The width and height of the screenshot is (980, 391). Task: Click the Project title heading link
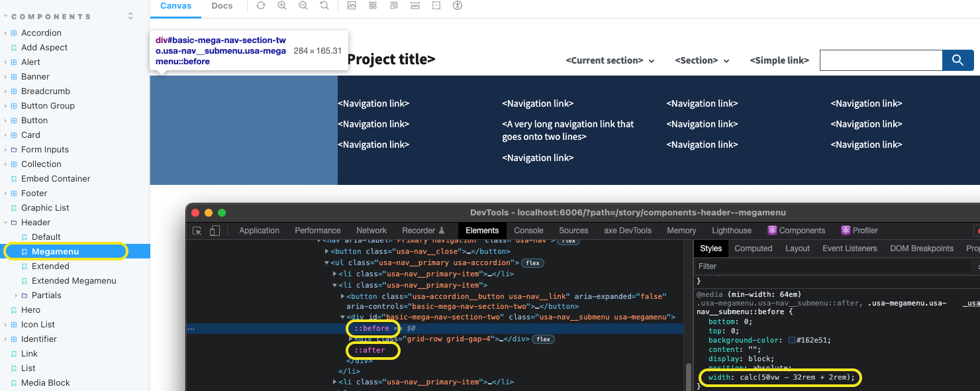click(391, 60)
